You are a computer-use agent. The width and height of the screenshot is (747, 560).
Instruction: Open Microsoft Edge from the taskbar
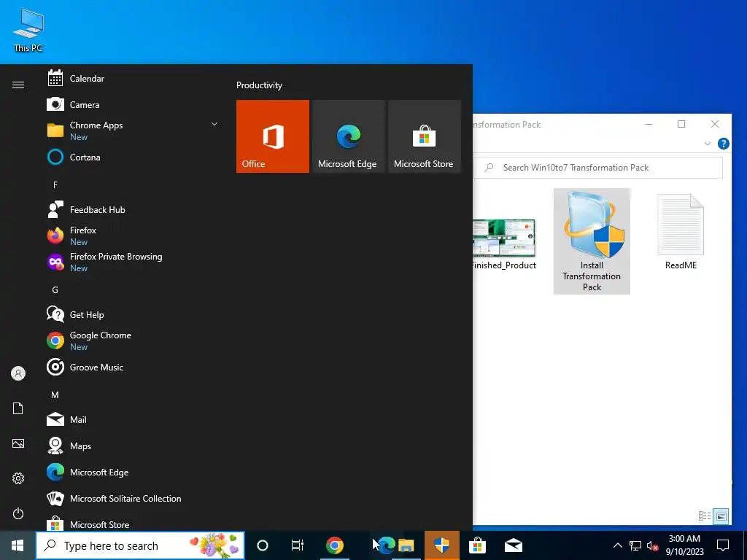pos(387,545)
